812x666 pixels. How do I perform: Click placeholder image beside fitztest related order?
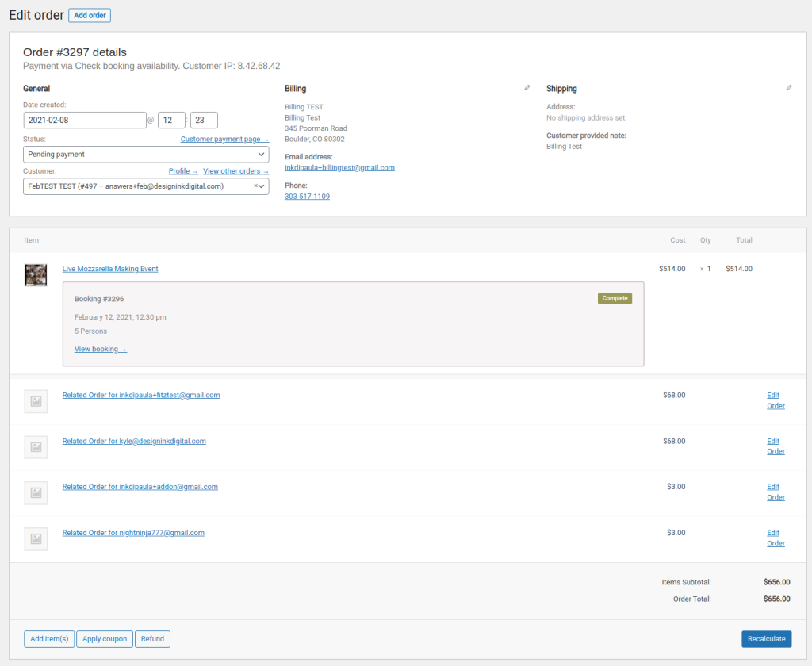pyautogui.click(x=36, y=401)
